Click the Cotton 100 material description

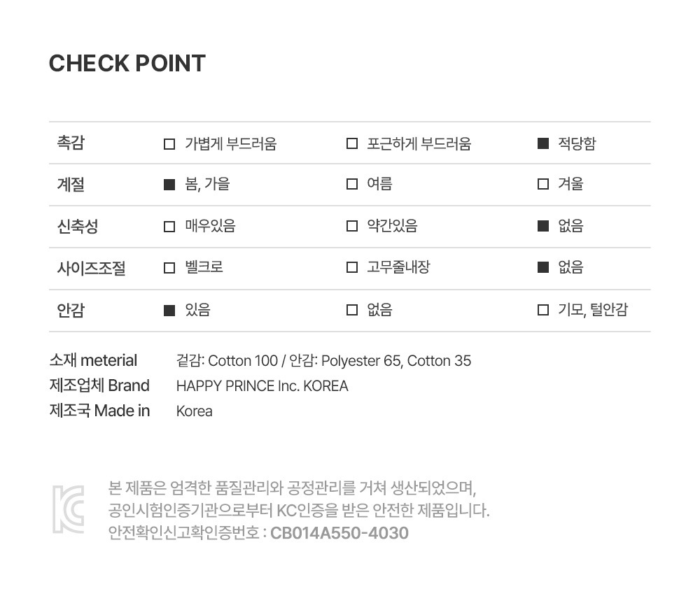[242, 361]
